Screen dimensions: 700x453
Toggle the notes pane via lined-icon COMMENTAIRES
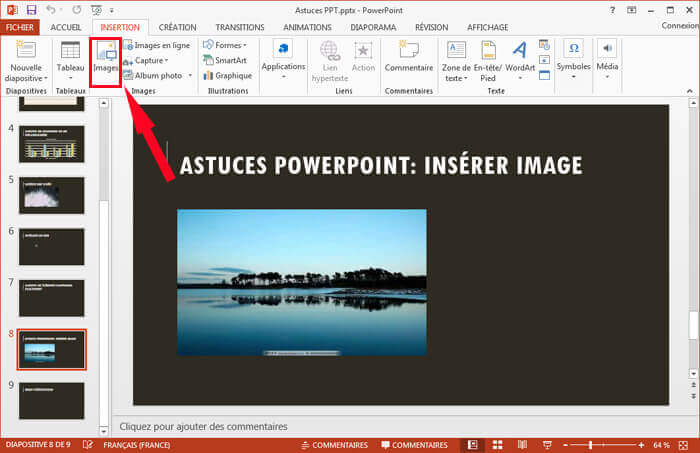click(334, 445)
